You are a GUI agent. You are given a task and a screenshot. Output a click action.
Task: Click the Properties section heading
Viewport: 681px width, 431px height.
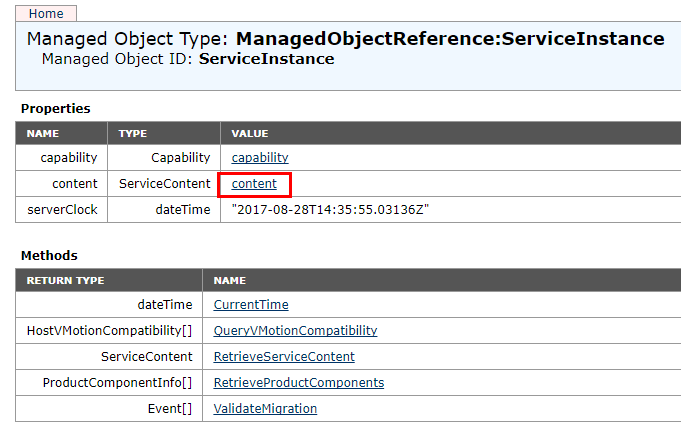pyautogui.click(x=56, y=108)
